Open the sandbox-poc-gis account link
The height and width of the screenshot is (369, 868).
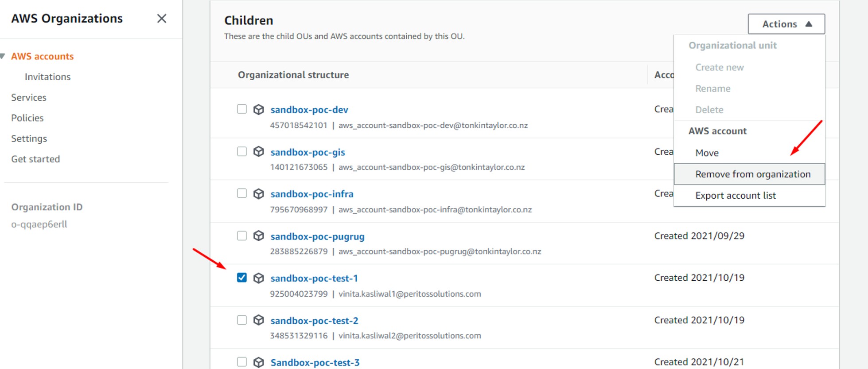click(x=307, y=152)
